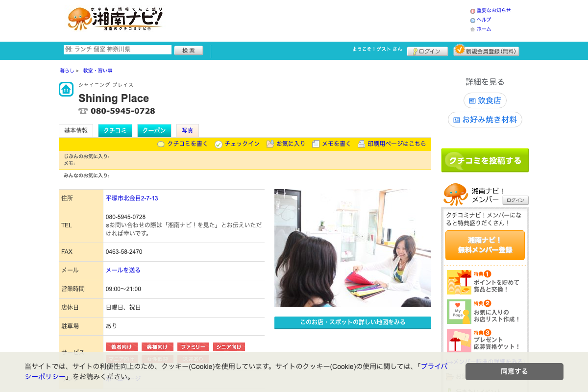The image size is (588, 392).
Task: Click 新規会員登録(無料) button
Action: point(486,51)
